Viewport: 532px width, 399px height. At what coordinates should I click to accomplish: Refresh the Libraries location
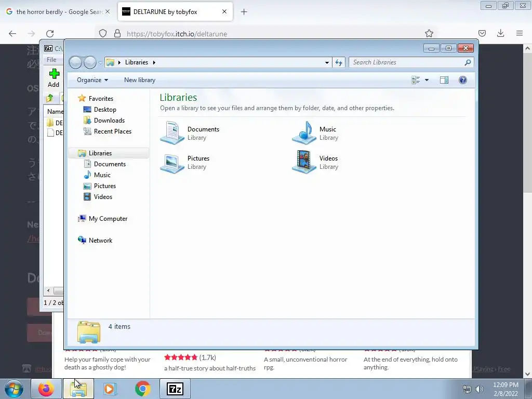339,62
